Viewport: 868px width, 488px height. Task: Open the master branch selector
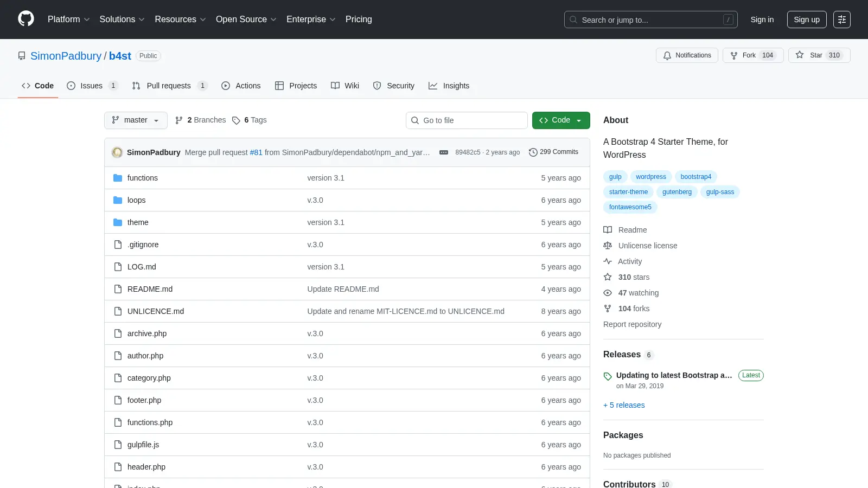(136, 120)
